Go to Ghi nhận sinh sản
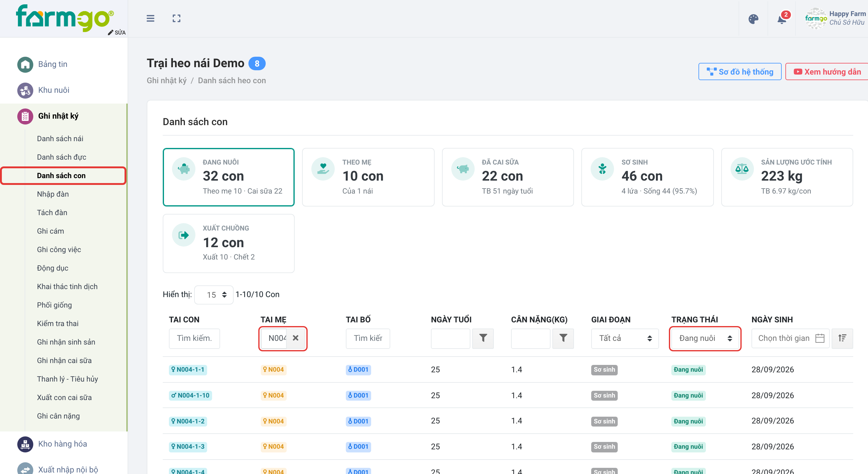868x474 pixels. 66,342
